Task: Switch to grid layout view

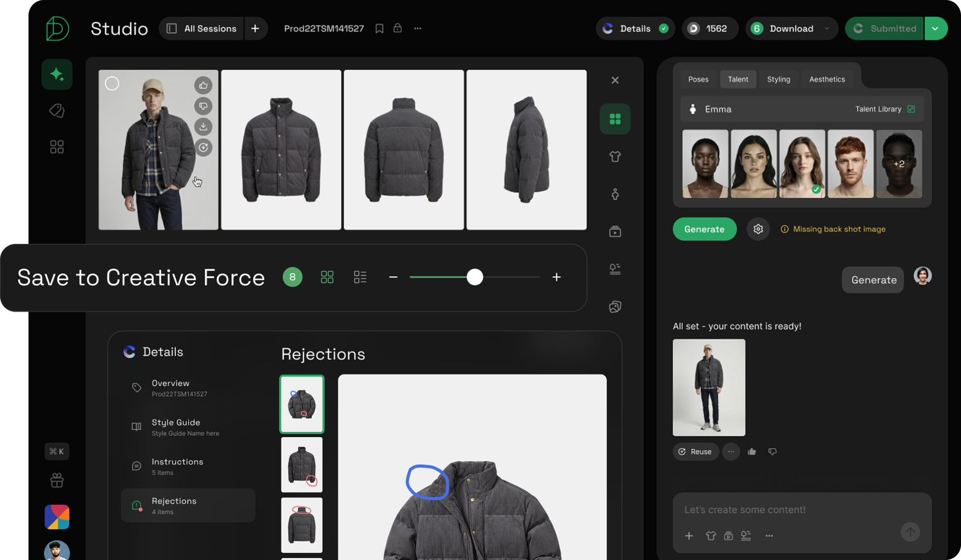Action: (x=327, y=277)
